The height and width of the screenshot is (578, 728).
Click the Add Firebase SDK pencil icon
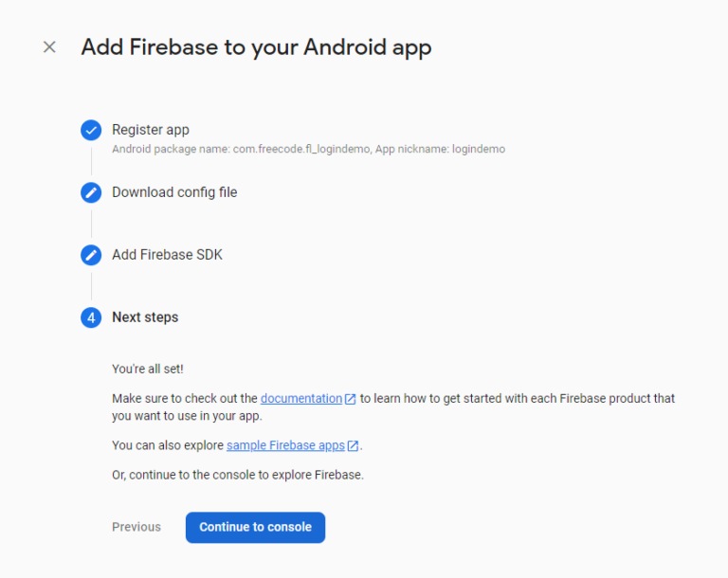point(91,255)
